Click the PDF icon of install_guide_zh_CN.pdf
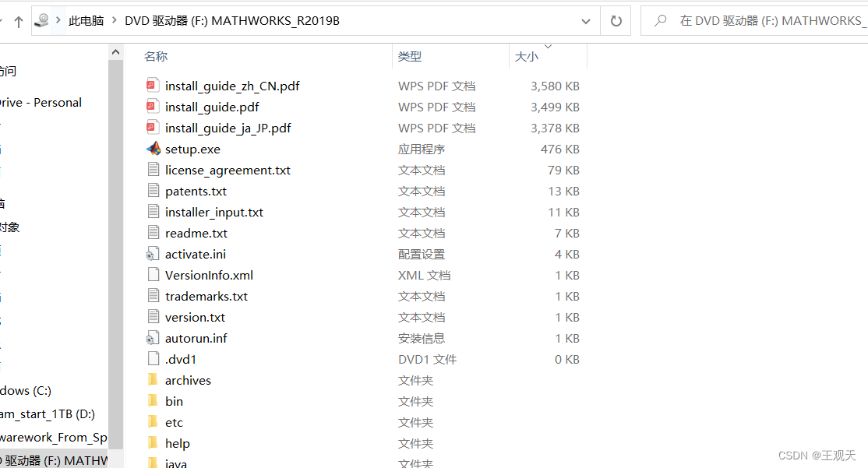This screenshot has width=868, height=468. click(x=153, y=86)
